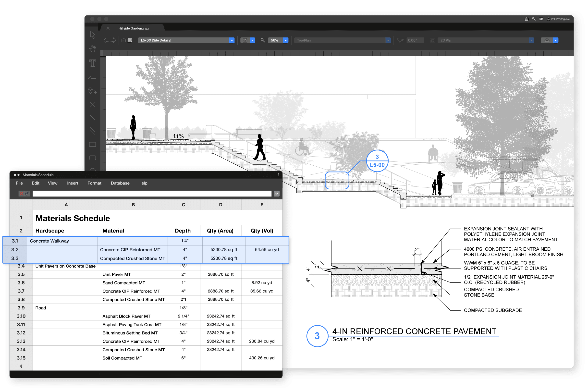
Task: Expand the formula bar dropdown arrow
Action: (x=277, y=194)
